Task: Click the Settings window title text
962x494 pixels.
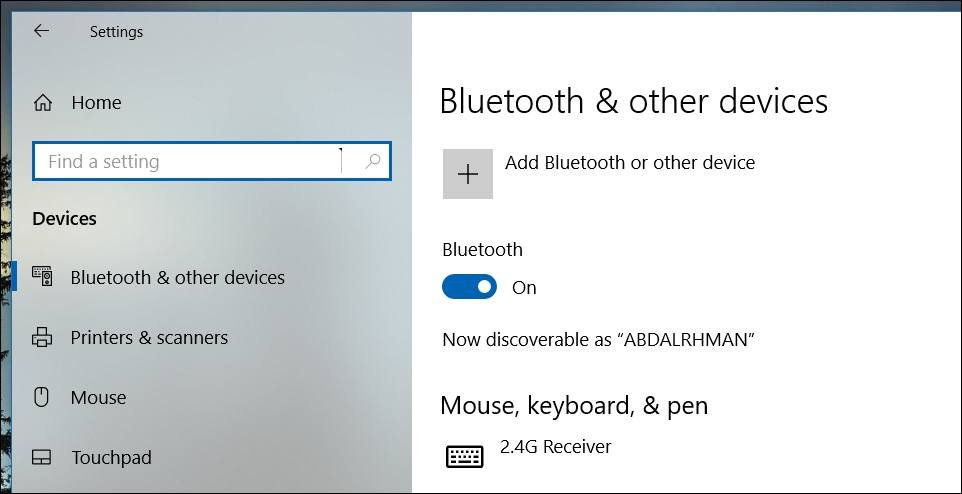Action: pyautogui.click(x=116, y=32)
